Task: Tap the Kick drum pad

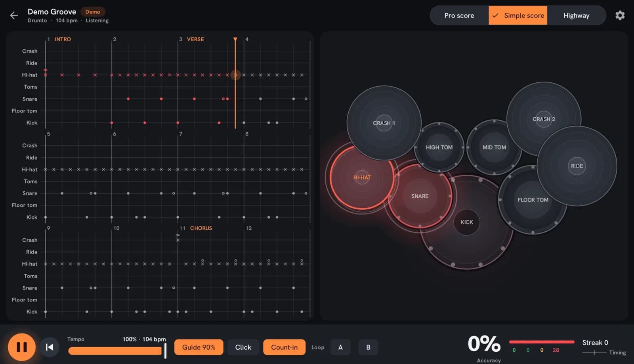Action: [x=467, y=222]
